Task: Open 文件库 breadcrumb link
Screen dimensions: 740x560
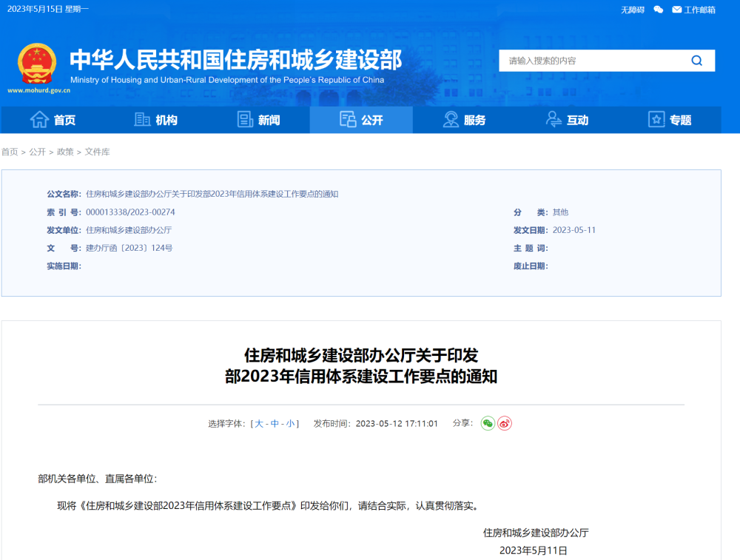Action: [97, 152]
